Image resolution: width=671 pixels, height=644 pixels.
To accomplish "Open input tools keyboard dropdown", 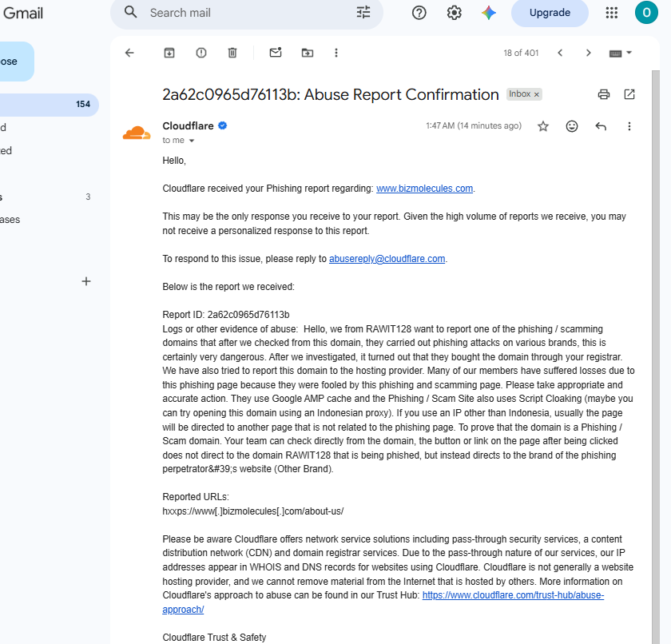I will tap(620, 53).
